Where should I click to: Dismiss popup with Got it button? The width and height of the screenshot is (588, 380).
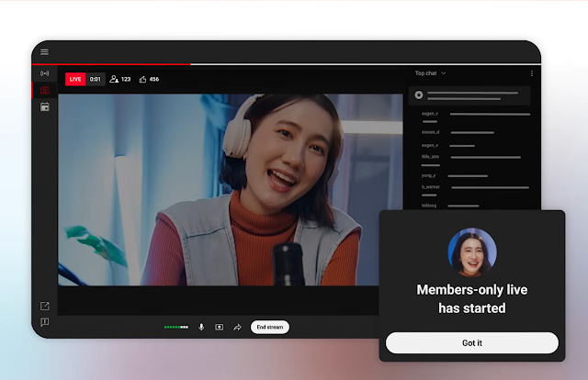pyautogui.click(x=471, y=342)
